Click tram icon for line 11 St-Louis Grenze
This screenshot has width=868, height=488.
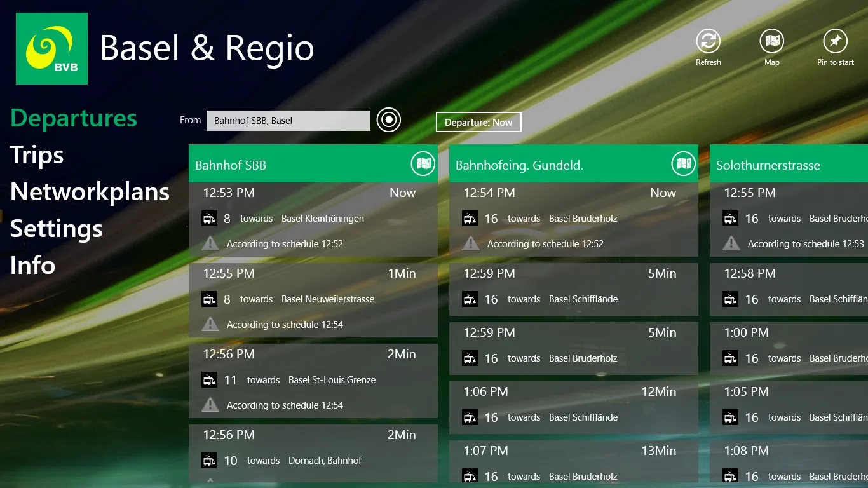click(209, 380)
